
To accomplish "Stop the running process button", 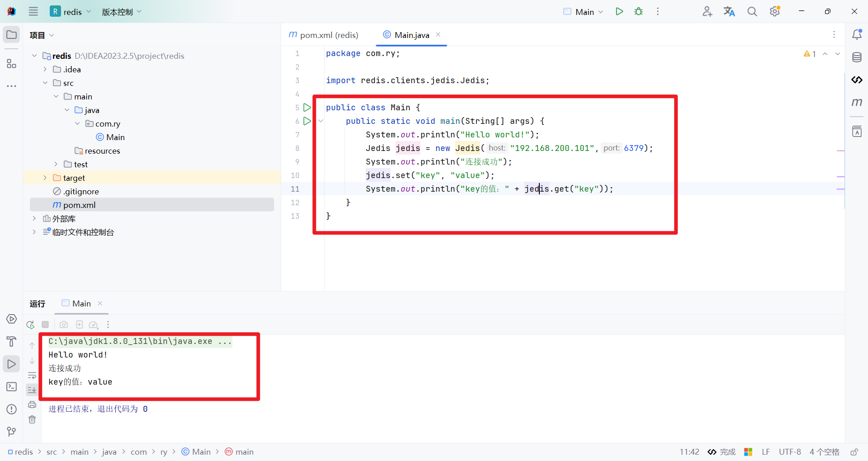I will pyautogui.click(x=45, y=325).
